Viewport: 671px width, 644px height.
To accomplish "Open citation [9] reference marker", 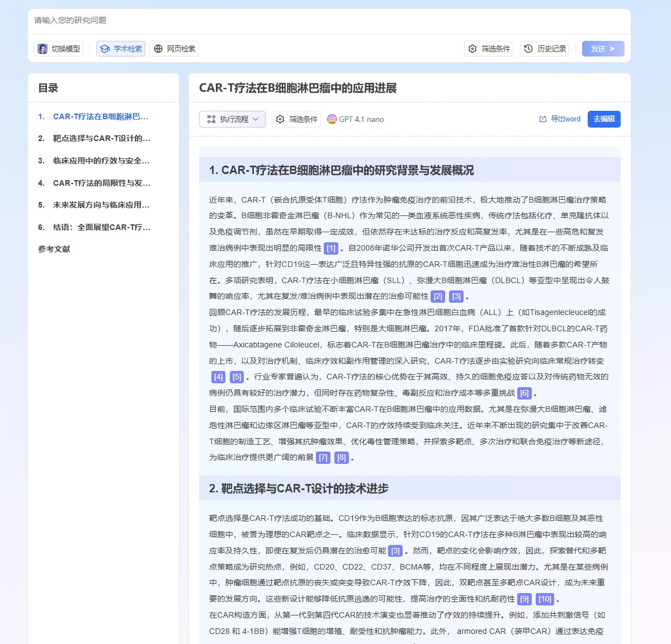I will click(524, 599).
